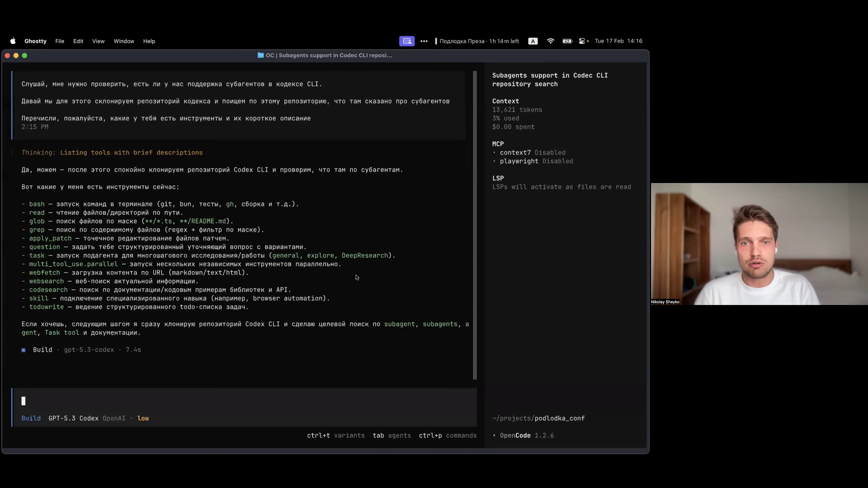Open Control Center
Image resolution: width=868 pixels, height=488 pixels.
tap(582, 41)
